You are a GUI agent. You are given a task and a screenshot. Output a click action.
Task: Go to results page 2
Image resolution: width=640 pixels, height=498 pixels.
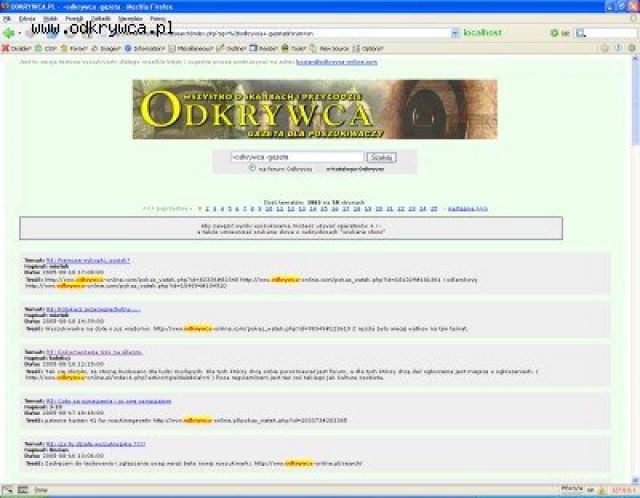[x=207, y=209]
